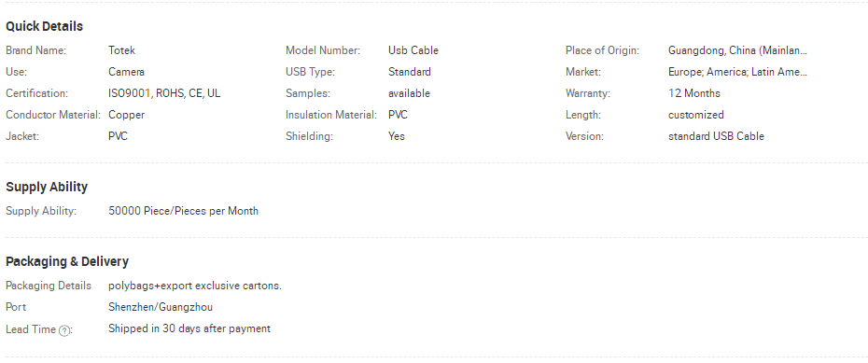Click the polybags+export exclusive cartons text
The image size is (868, 363).
point(195,286)
